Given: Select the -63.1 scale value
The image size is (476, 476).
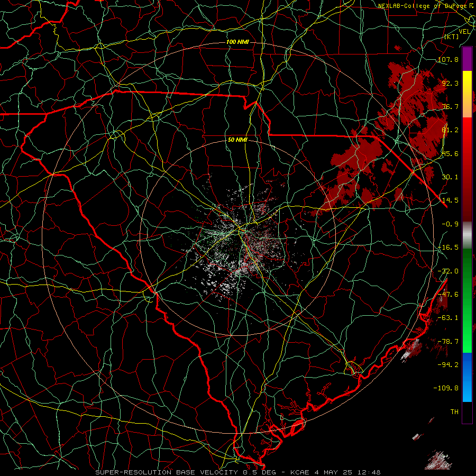Looking at the screenshot, I should 448,318.
